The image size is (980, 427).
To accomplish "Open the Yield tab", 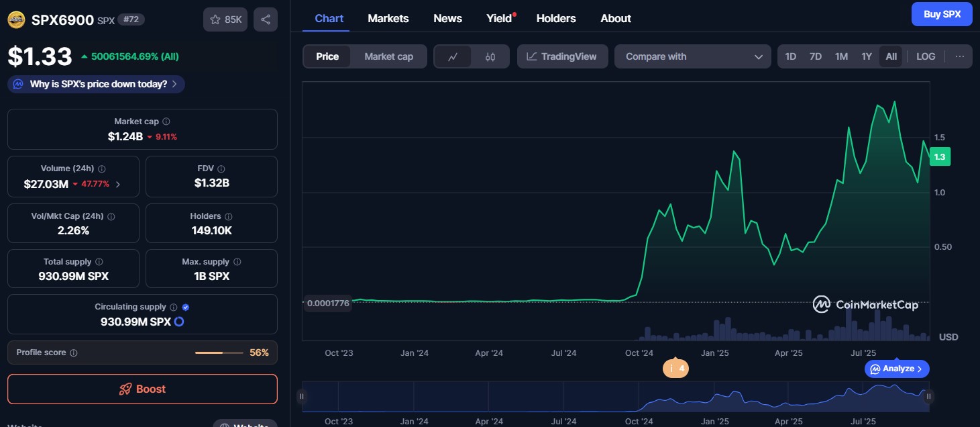I will tap(500, 18).
